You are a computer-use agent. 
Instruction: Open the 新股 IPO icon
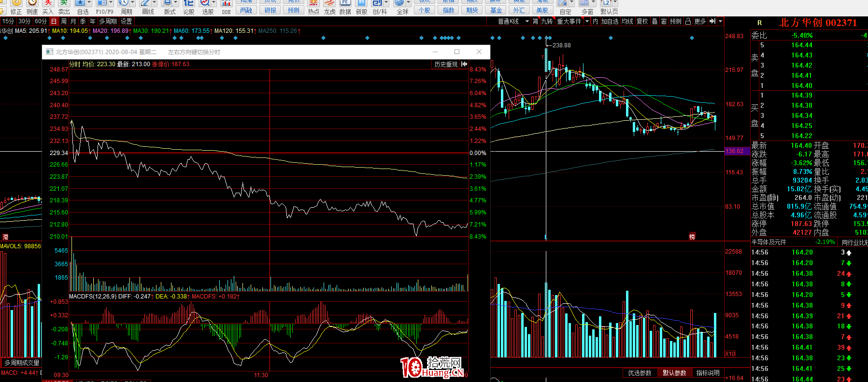click(361, 3)
